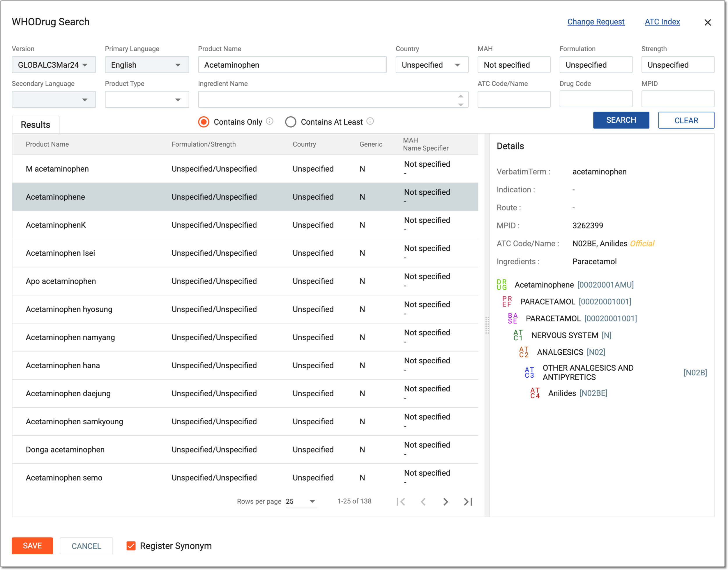Go to the first results page
The height and width of the screenshot is (570, 728).
(401, 501)
